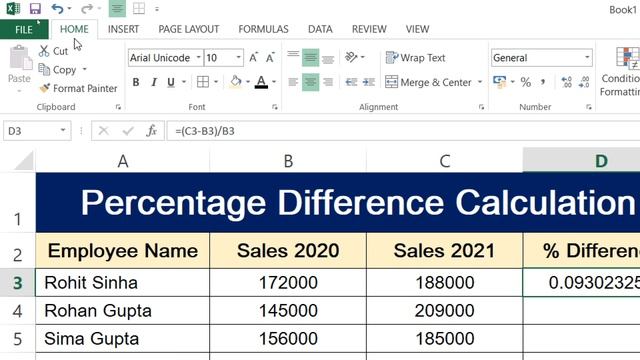Click the Redo arrow icon
This screenshot has width=640, height=360.
coord(87,9)
